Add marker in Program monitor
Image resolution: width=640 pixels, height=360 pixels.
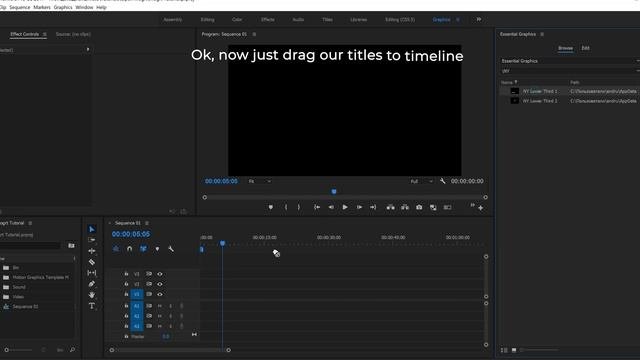[271, 207]
